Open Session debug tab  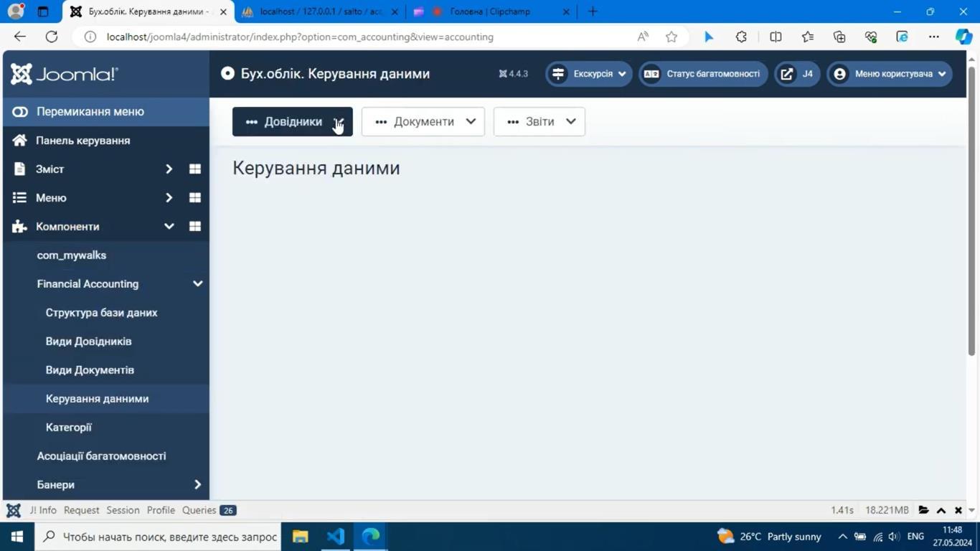coord(123,510)
